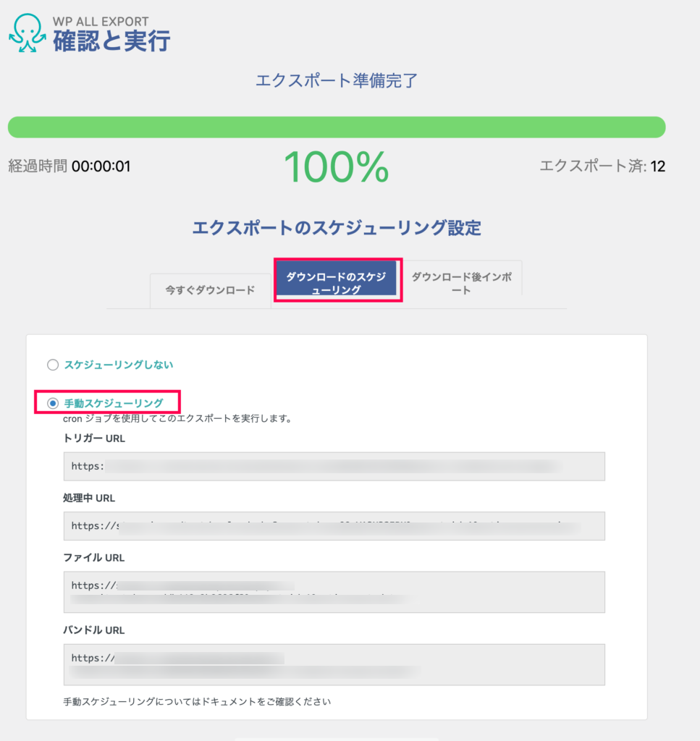
Task: Click the 100% completion indicator
Action: click(337, 166)
